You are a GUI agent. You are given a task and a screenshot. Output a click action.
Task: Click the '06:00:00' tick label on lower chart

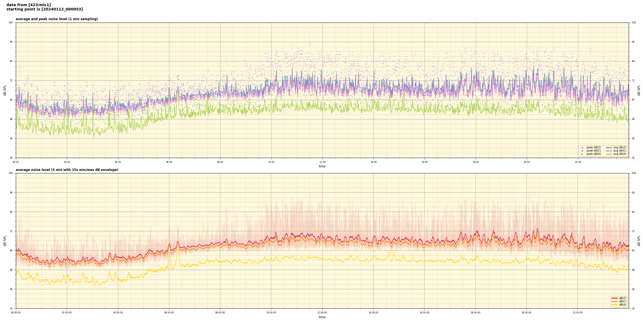pyautogui.click(x=169, y=313)
